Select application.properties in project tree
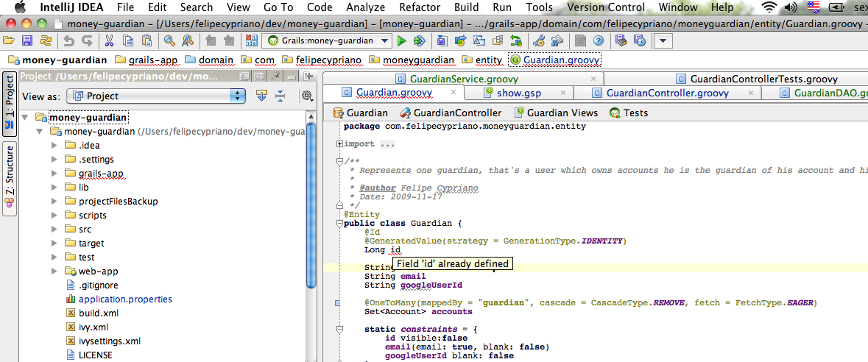The width and height of the screenshot is (868, 362). (x=125, y=299)
